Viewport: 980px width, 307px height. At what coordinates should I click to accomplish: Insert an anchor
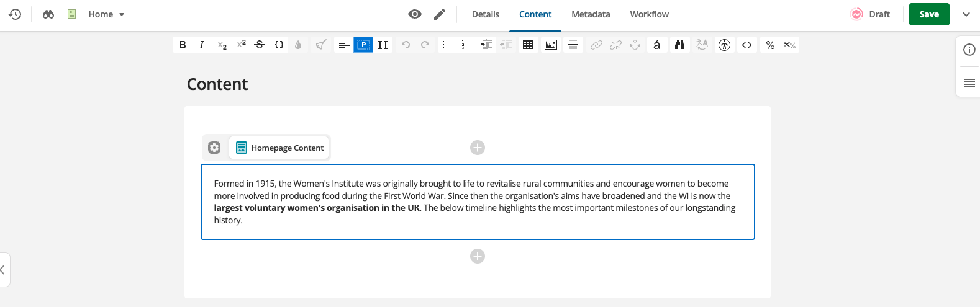pyautogui.click(x=635, y=45)
